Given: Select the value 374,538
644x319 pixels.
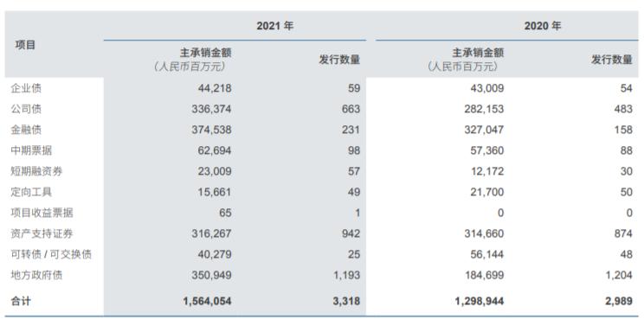Looking at the screenshot, I should pos(211,130).
